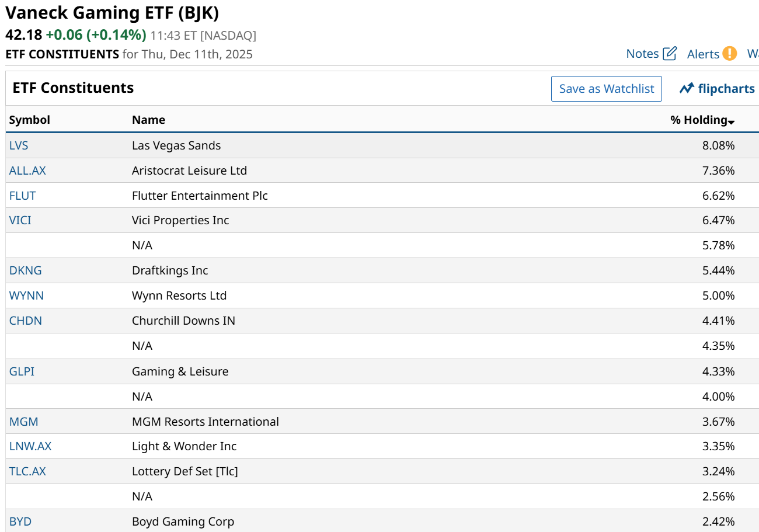The image size is (759, 532).
Task: Open the Alerts link text
Action: 703,54
